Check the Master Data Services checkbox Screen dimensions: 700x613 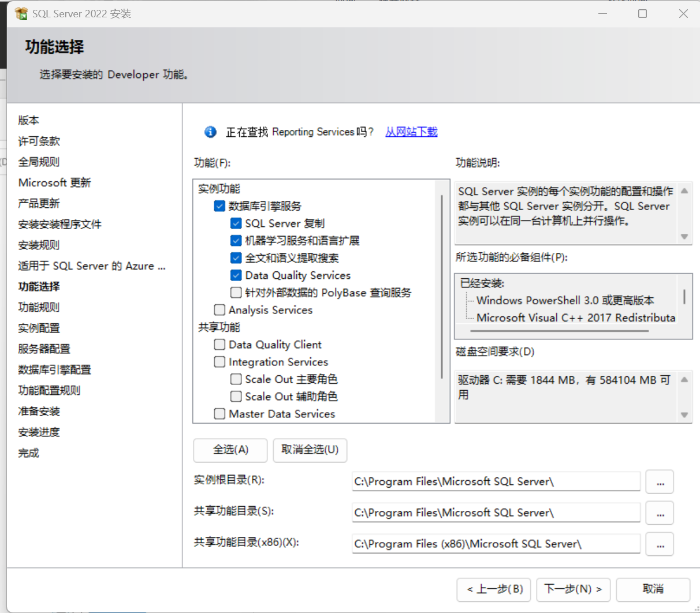(x=219, y=414)
